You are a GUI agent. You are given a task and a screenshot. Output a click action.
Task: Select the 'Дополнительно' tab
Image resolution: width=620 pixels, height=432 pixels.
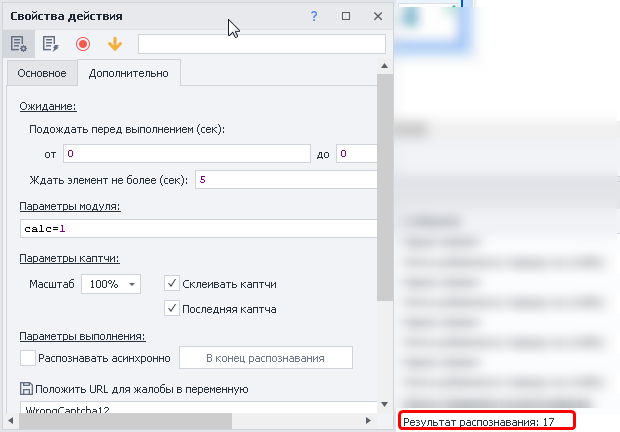(x=128, y=74)
